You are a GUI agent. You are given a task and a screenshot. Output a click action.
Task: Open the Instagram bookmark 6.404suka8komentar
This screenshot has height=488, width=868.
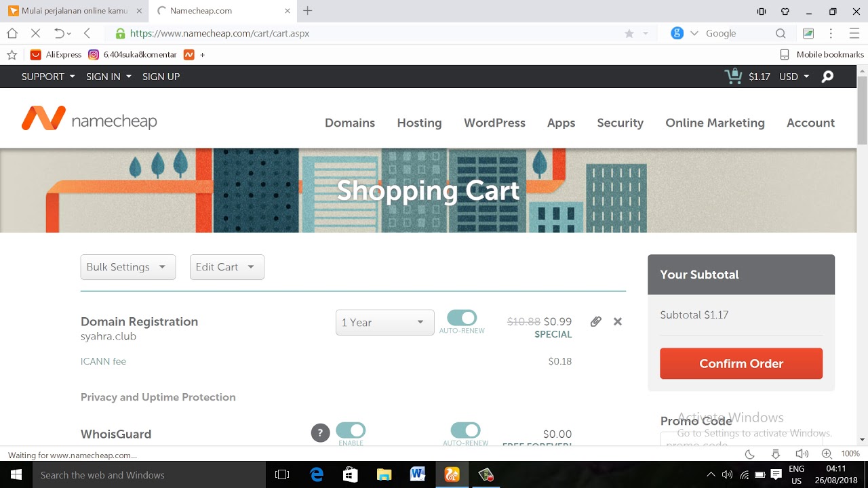(132, 54)
